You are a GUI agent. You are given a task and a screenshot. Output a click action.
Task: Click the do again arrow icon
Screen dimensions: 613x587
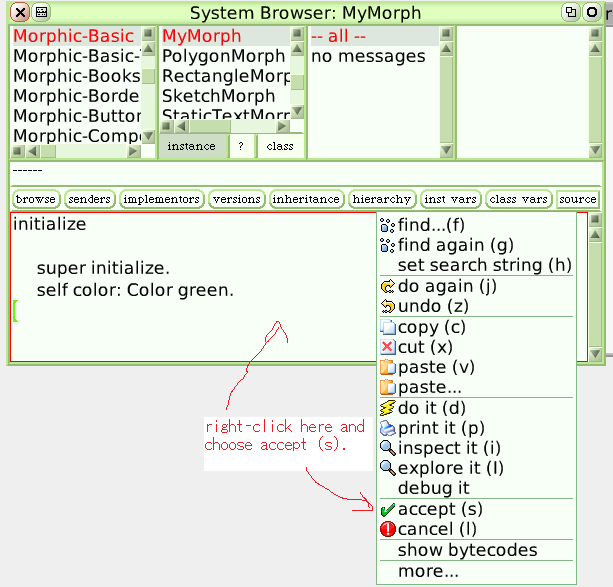coord(388,286)
